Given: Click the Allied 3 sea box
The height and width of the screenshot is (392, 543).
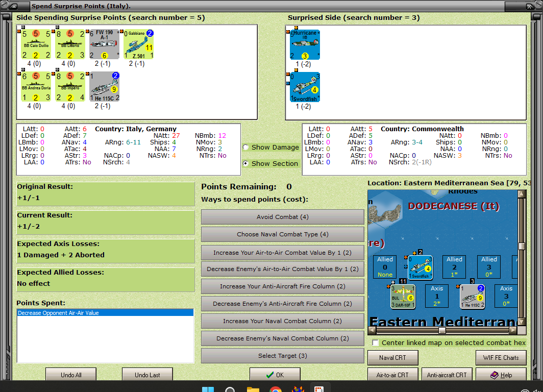Looking at the screenshot, I should [488, 266].
